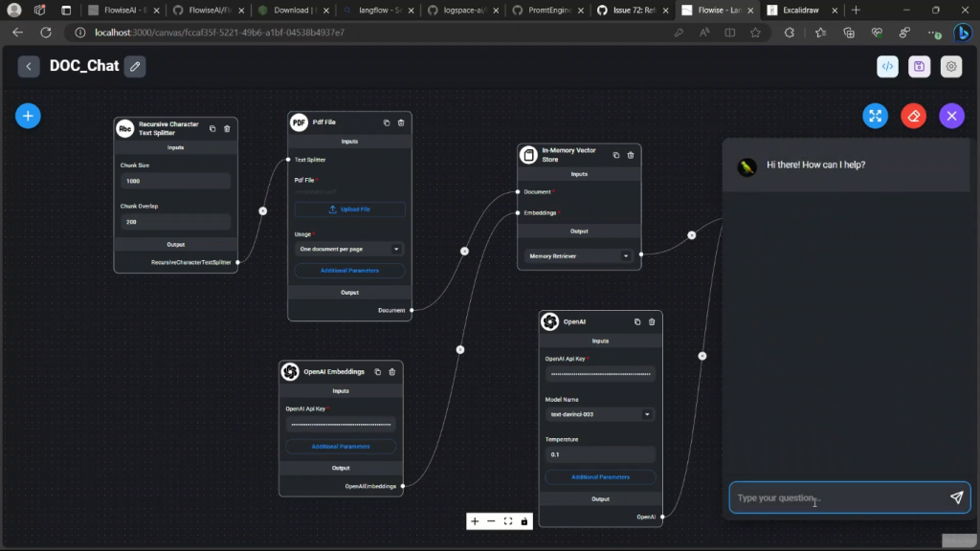Expand the chat window with blue icon

coord(875,116)
